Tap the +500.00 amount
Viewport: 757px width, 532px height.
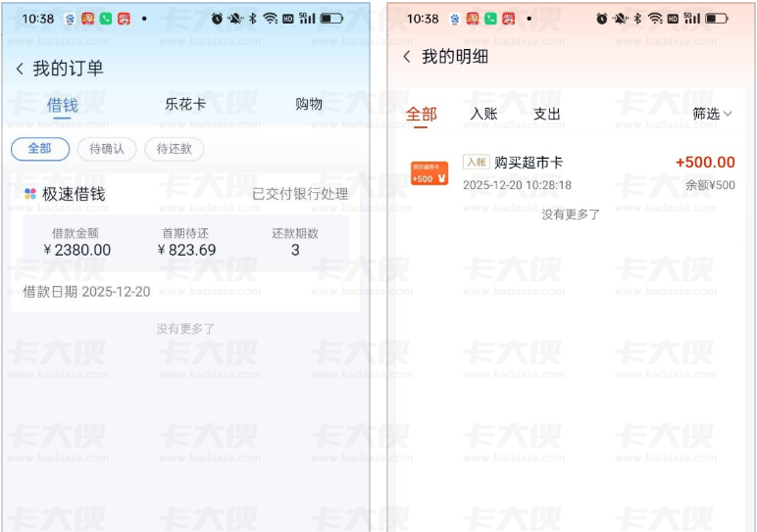click(x=705, y=162)
